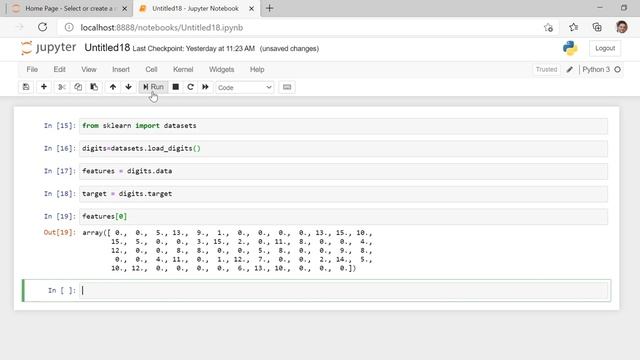Open the View menu
Viewport: 640px width, 360px height.
click(x=89, y=69)
